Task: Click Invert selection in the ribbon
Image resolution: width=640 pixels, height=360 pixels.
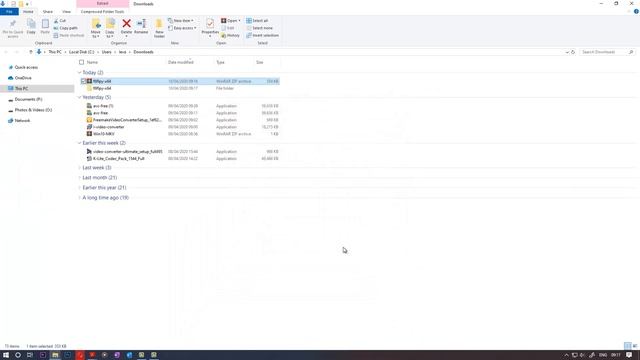Action: 262,36
